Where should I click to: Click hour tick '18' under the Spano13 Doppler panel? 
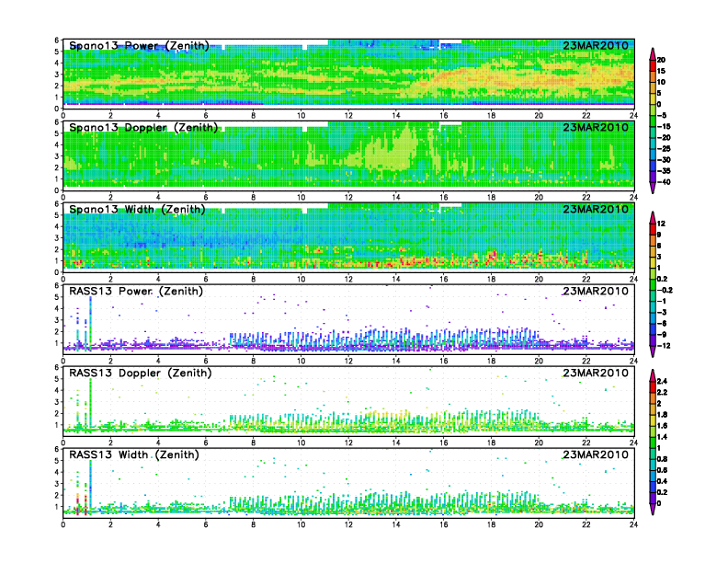click(x=491, y=198)
